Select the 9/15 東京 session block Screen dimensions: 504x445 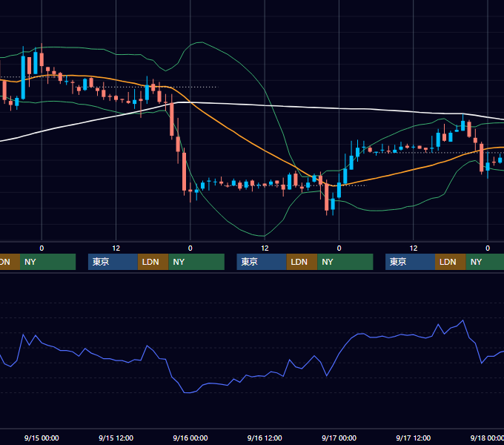pos(113,262)
